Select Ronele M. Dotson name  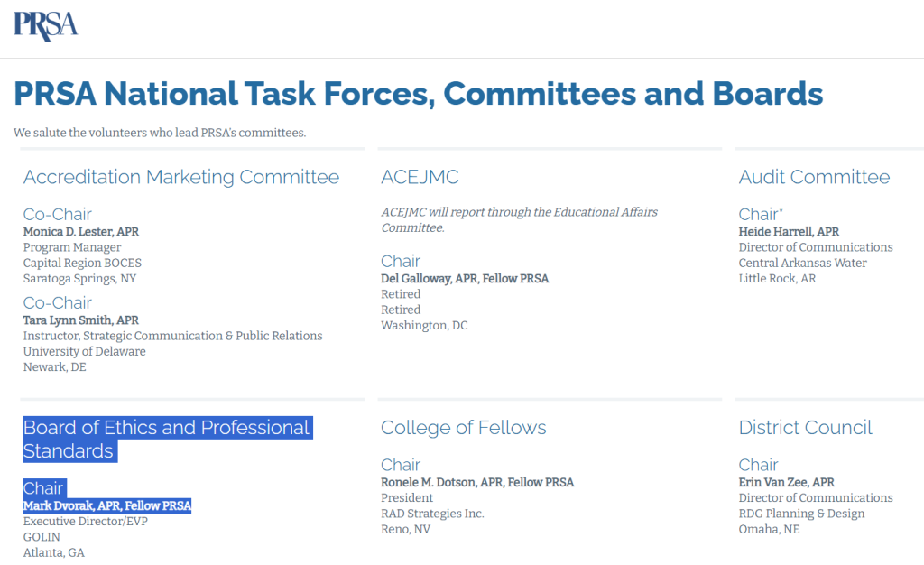[477, 483]
